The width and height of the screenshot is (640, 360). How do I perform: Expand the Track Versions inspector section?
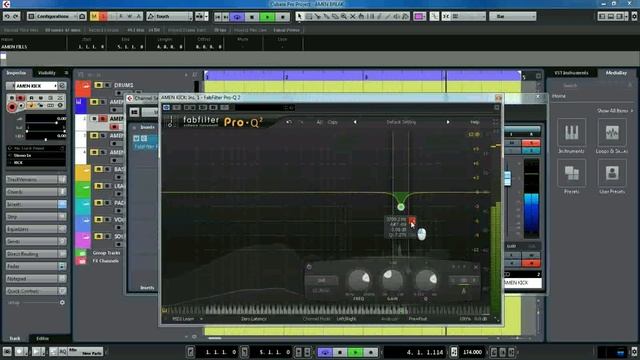pos(36,179)
